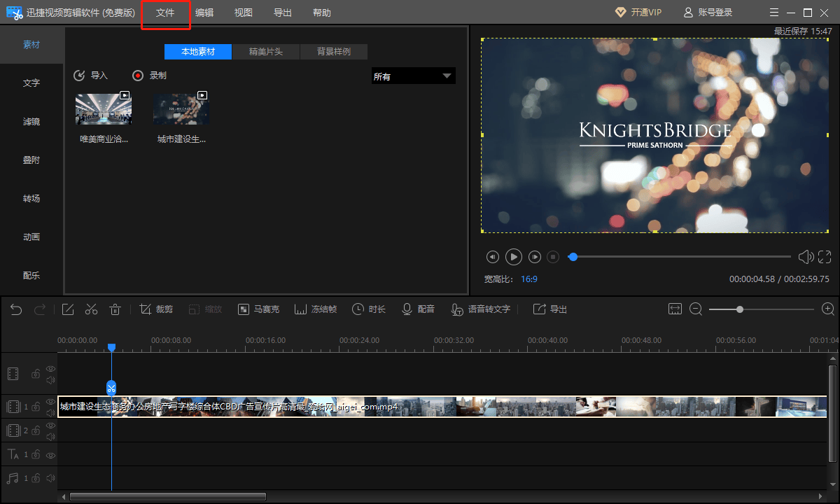This screenshot has height=504, width=840.
Task: Toggle lock on video track 2
Action: point(36,430)
